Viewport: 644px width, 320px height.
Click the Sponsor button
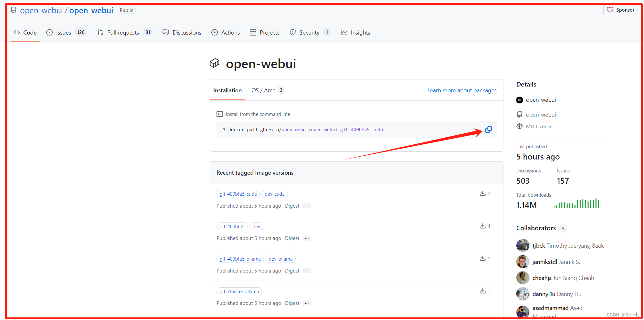[x=620, y=10]
